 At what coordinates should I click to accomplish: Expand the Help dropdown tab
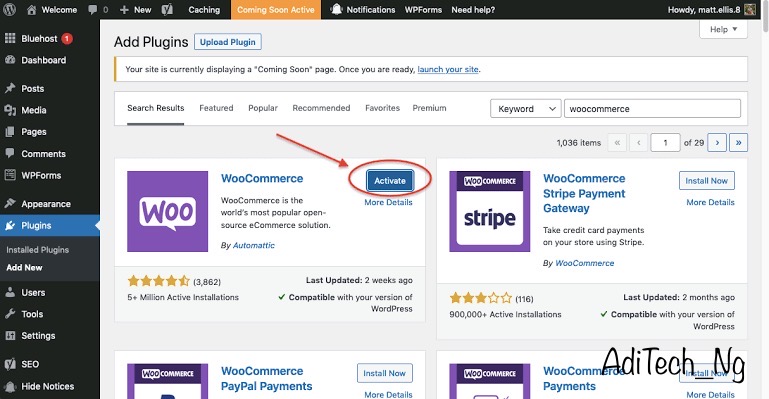[723, 29]
